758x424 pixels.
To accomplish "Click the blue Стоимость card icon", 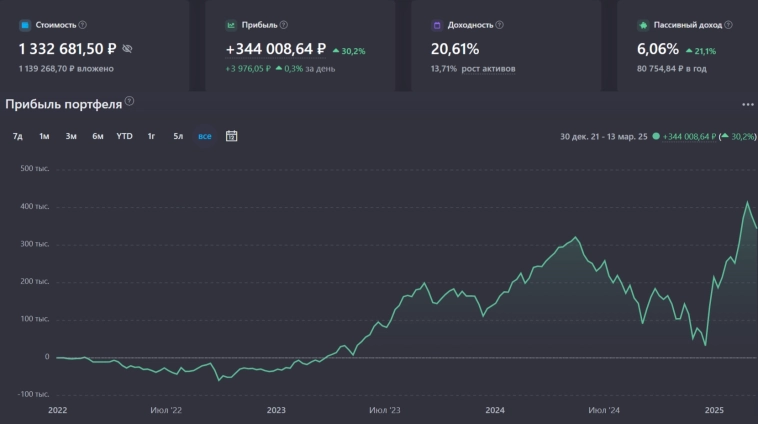I will click(25, 25).
